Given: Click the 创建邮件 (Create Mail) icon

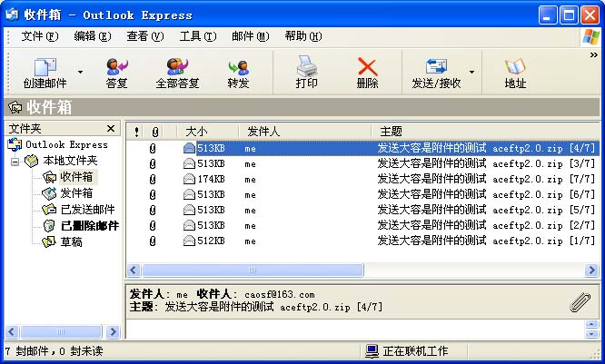Looking at the screenshot, I should [x=45, y=67].
